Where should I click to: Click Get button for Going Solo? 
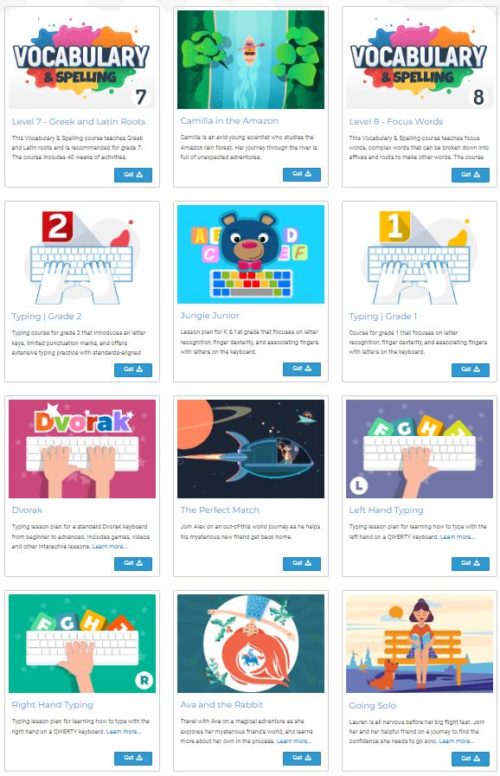(x=470, y=759)
